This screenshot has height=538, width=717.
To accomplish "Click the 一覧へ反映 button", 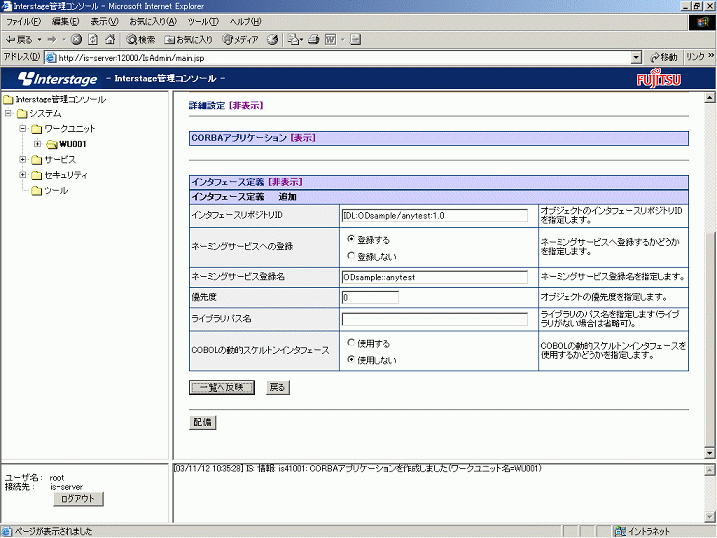I will [x=222, y=388].
